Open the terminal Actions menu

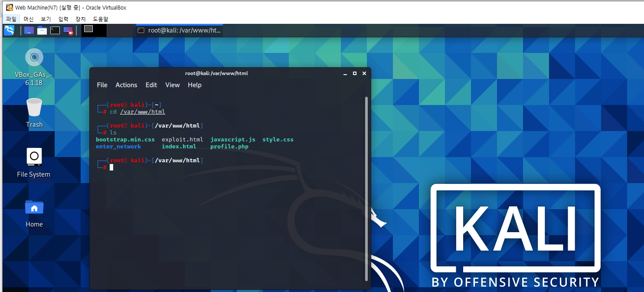tap(126, 85)
